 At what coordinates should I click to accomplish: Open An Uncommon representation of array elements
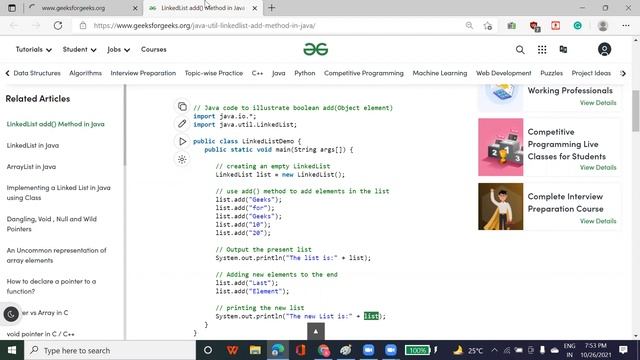(56, 255)
